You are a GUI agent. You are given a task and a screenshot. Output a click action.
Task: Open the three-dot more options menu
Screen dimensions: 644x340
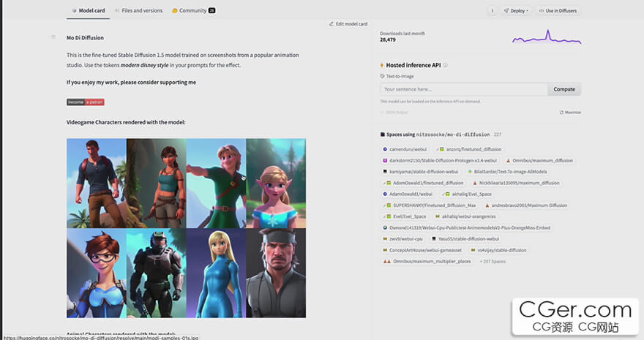492,11
